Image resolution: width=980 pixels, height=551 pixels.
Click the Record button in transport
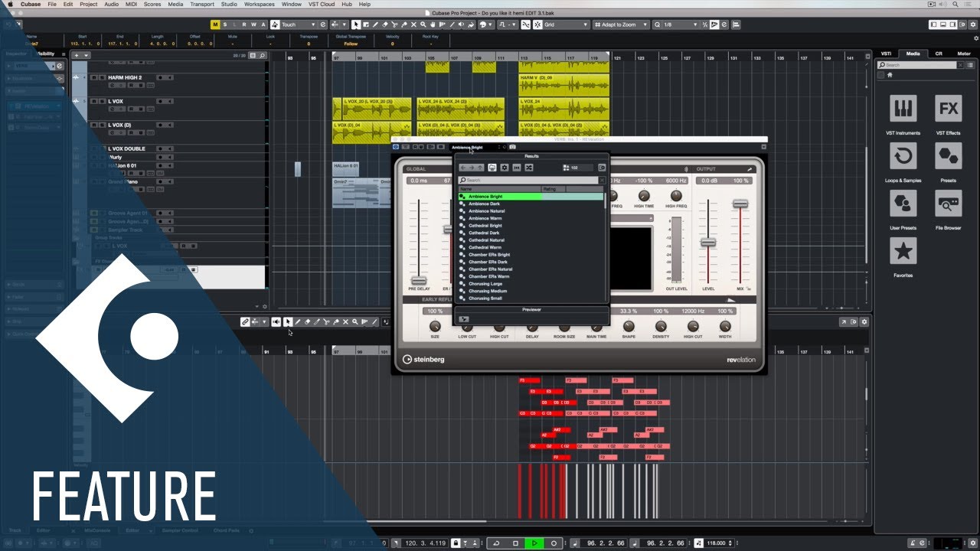point(554,543)
